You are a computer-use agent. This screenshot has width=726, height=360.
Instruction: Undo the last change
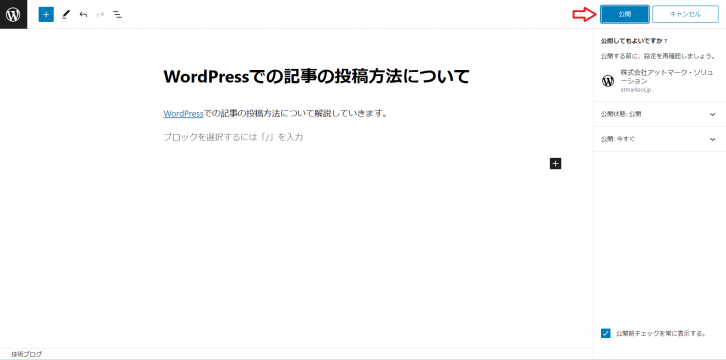[83, 14]
